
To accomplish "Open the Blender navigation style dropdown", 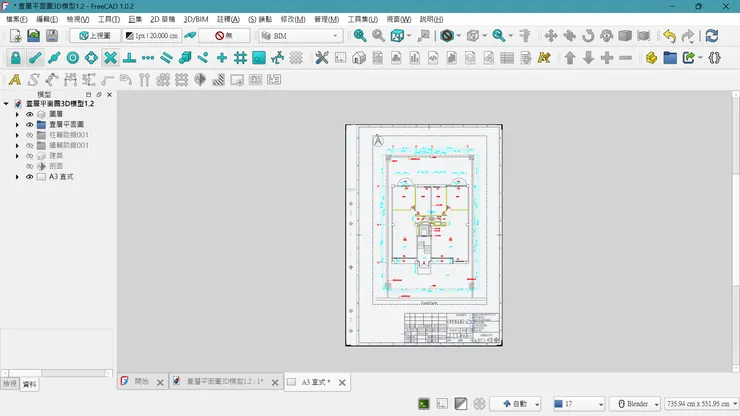I will [x=635, y=403].
